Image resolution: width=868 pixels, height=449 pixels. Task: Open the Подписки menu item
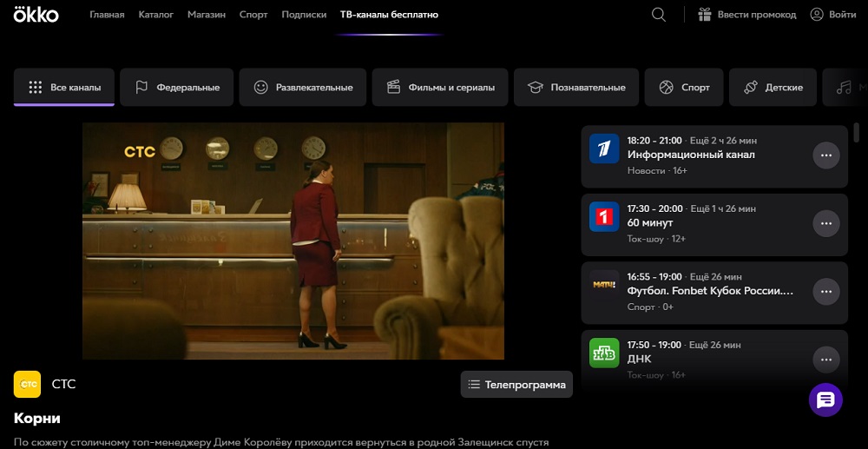pos(306,15)
